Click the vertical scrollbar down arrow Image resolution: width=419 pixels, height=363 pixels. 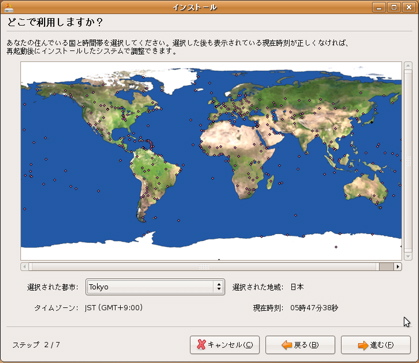coord(408,256)
